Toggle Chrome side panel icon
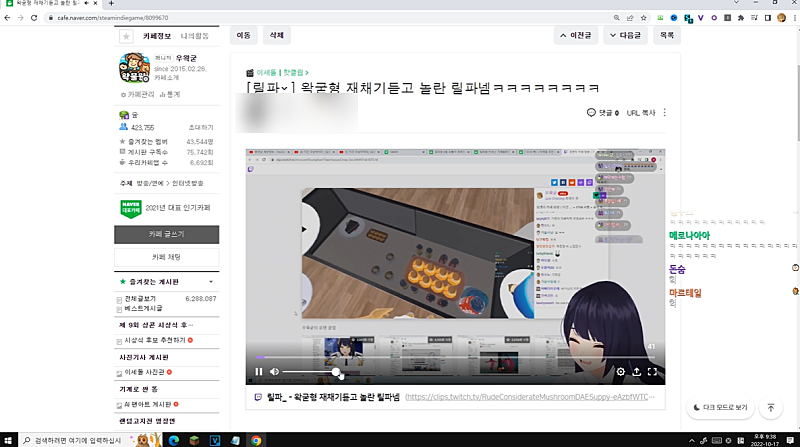The image size is (800, 447). 767,18
